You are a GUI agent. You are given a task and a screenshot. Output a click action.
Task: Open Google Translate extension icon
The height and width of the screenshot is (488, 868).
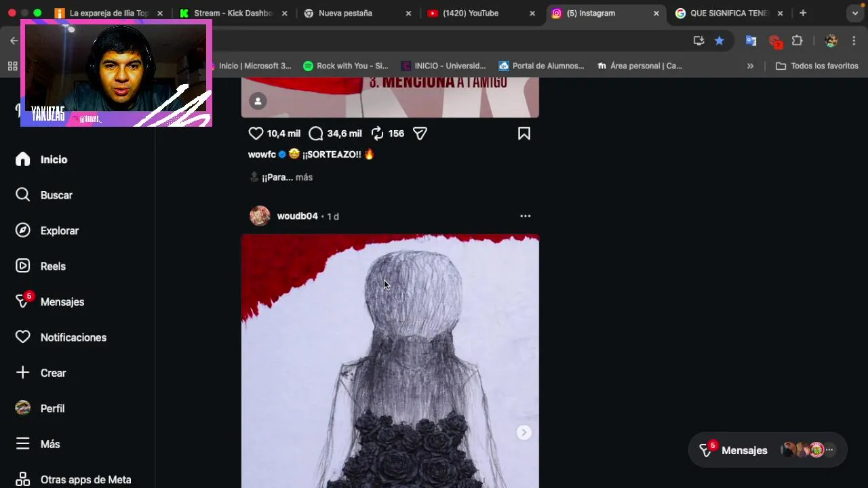click(x=751, y=41)
